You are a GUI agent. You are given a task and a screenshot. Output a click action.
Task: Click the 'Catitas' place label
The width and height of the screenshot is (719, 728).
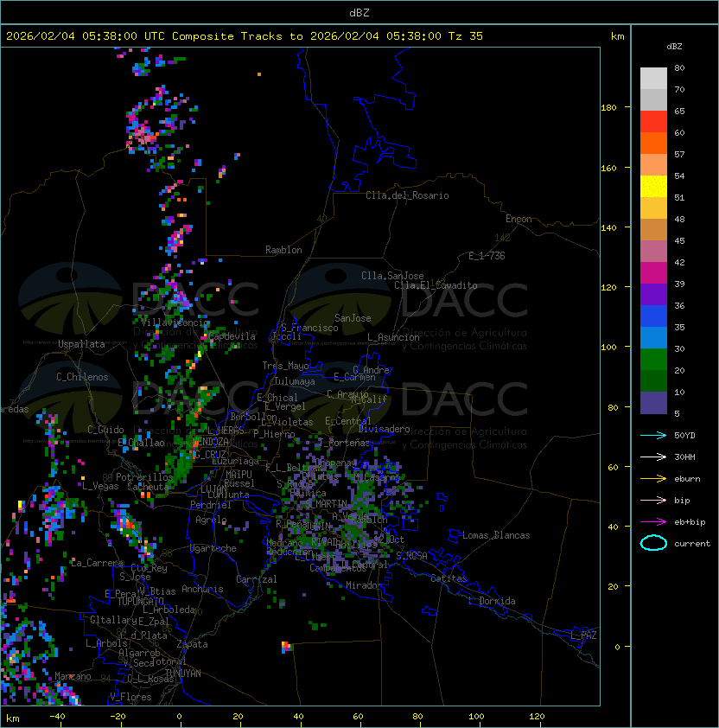point(449,578)
